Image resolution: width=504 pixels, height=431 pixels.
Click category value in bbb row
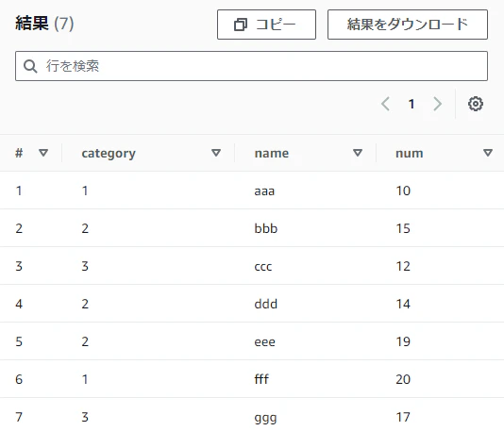coord(85,228)
